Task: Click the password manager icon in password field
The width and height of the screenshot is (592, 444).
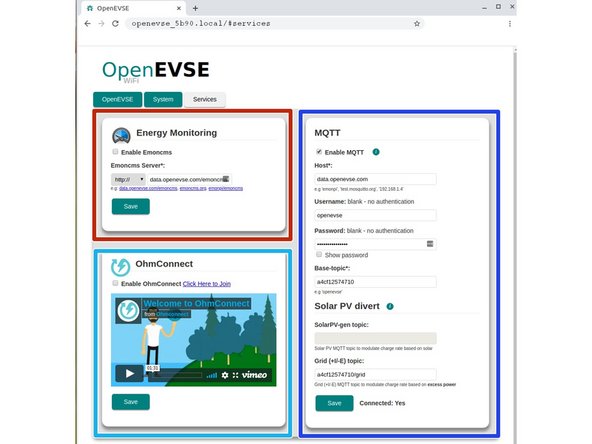Action: point(430,244)
